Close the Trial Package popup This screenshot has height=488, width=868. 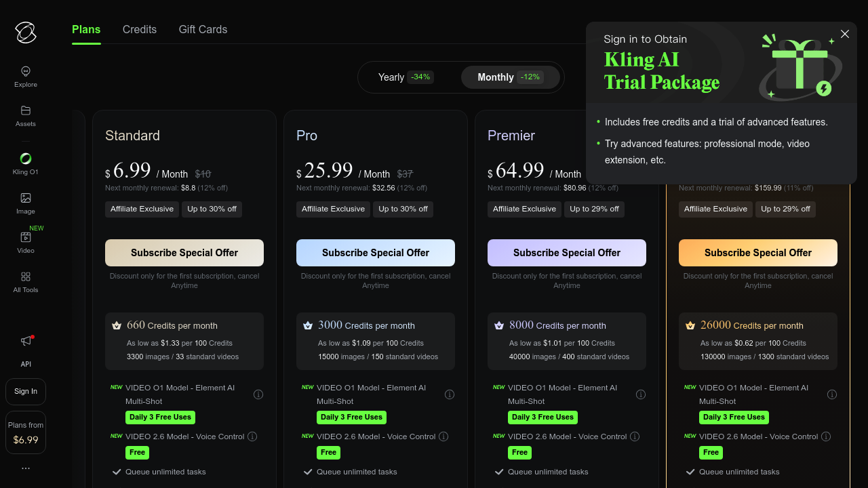[844, 34]
